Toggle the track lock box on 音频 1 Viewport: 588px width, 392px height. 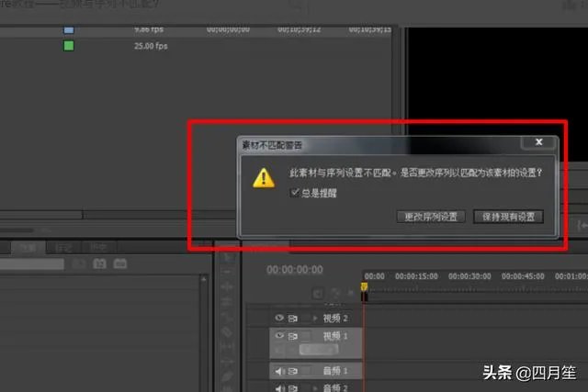click(306, 371)
